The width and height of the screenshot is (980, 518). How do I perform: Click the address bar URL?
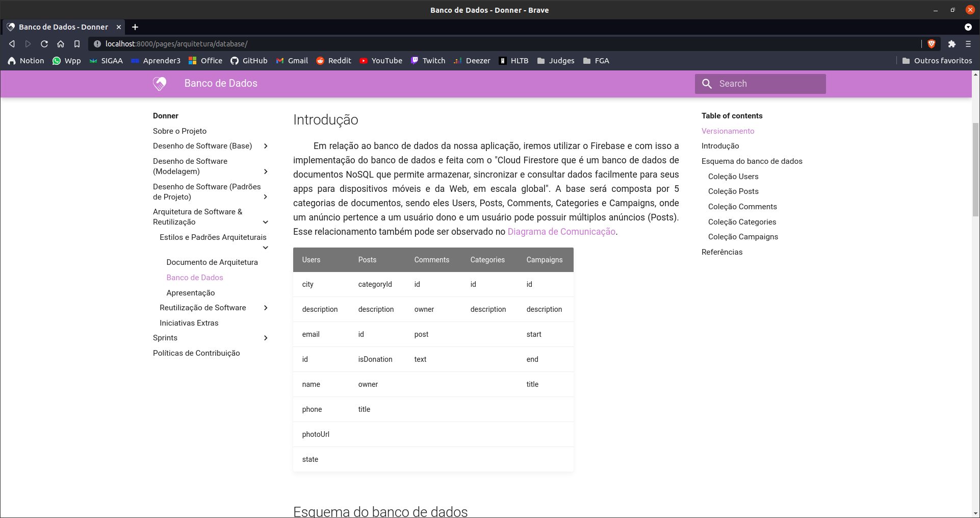coord(176,44)
